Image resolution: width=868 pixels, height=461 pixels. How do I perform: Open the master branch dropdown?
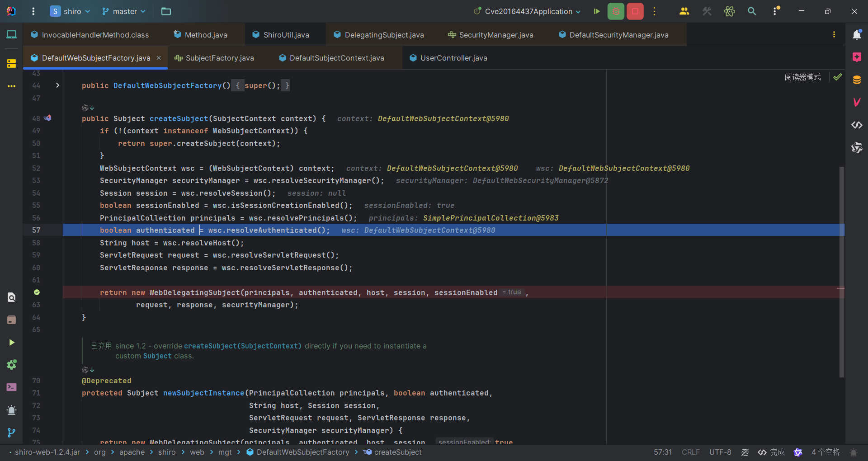(x=124, y=11)
